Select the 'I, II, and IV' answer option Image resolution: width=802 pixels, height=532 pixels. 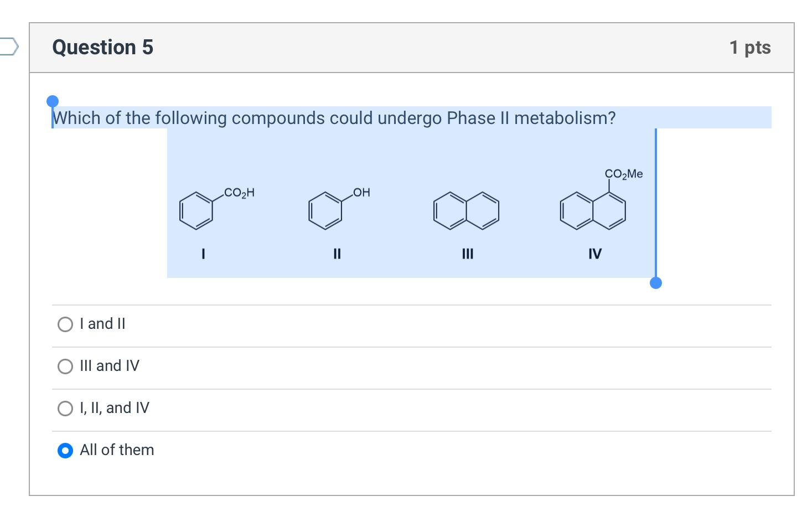point(65,408)
